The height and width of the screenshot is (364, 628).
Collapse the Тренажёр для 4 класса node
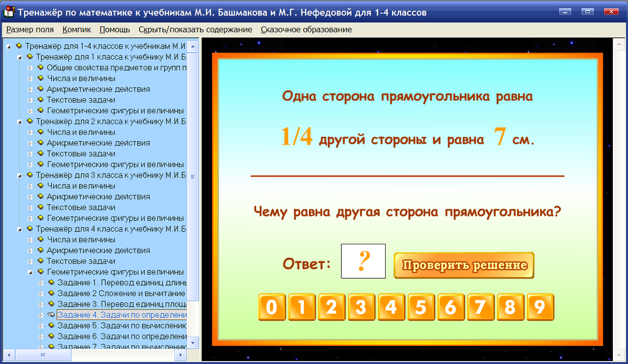[19, 229]
